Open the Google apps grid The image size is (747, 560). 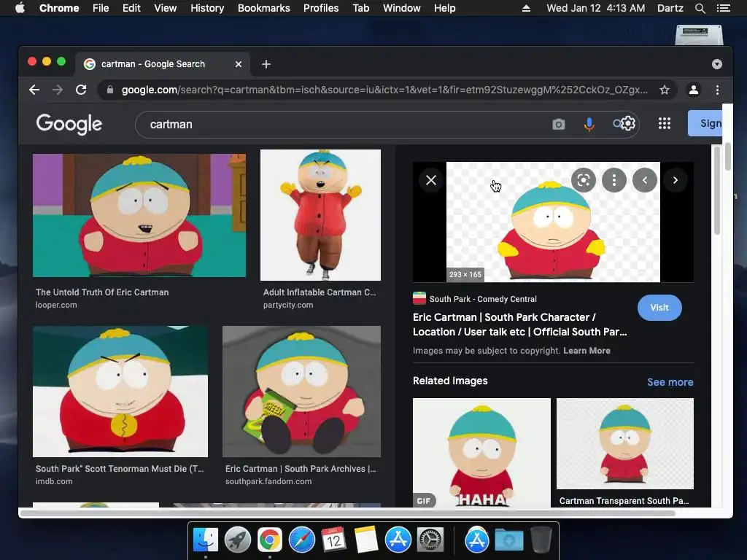[x=664, y=123]
